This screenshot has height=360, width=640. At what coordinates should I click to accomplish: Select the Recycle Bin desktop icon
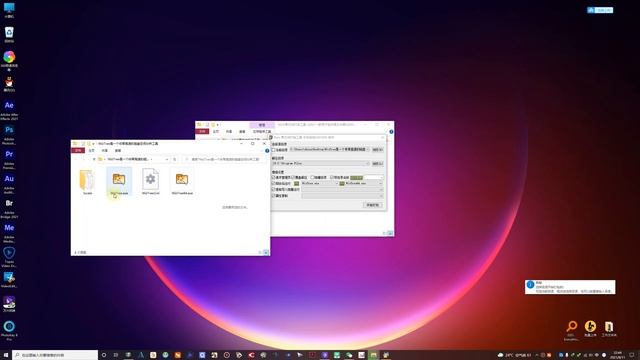pyautogui.click(x=9, y=34)
